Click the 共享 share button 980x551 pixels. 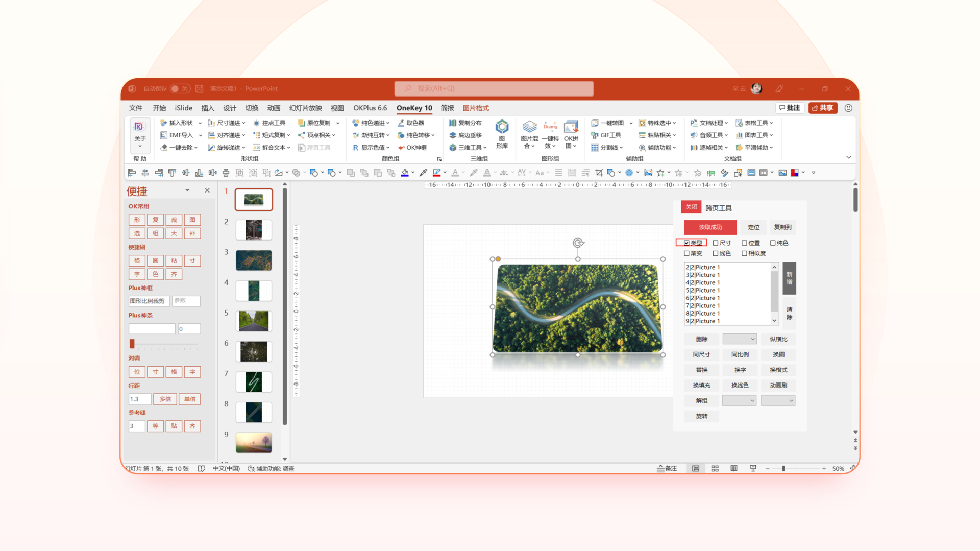tap(822, 108)
